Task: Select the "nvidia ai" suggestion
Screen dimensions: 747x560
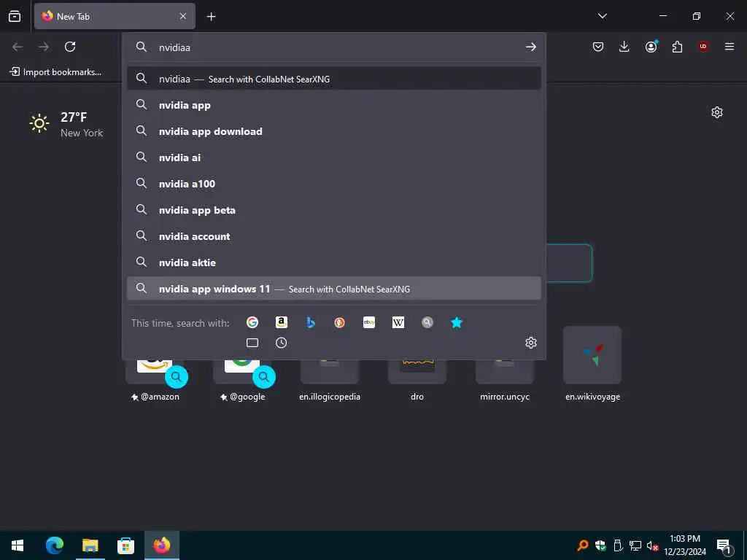Action: pyautogui.click(x=334, y=157)
